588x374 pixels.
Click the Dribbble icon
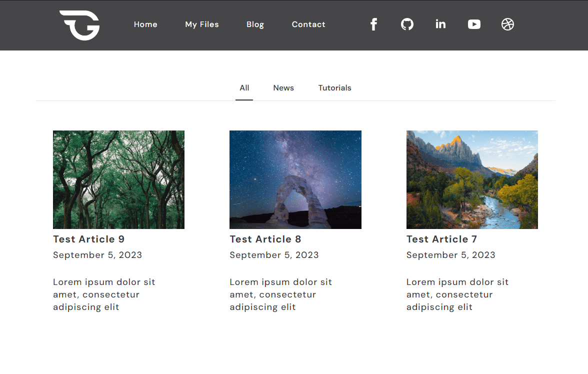pyautogui.click(x=507, y=24)
